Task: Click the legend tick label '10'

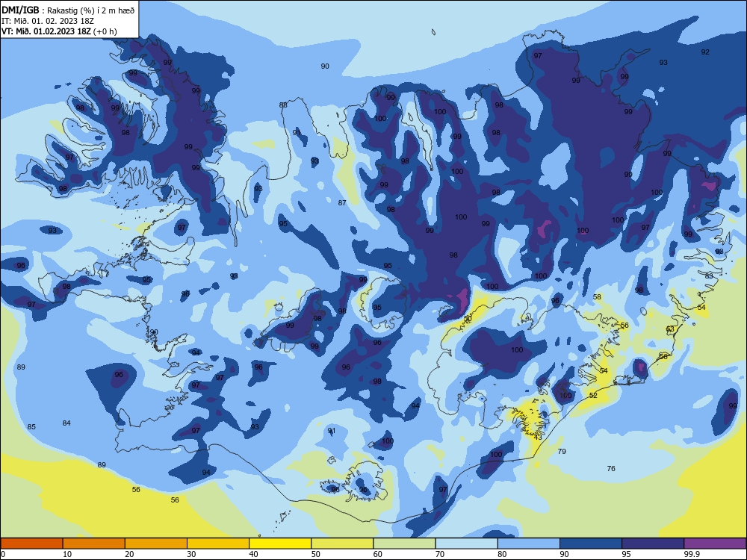Action: tap(67, 554)
